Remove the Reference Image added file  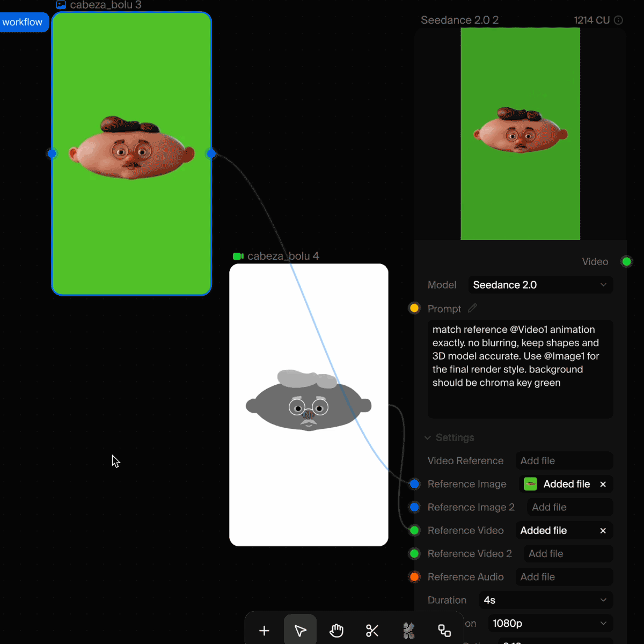point(603,484)
